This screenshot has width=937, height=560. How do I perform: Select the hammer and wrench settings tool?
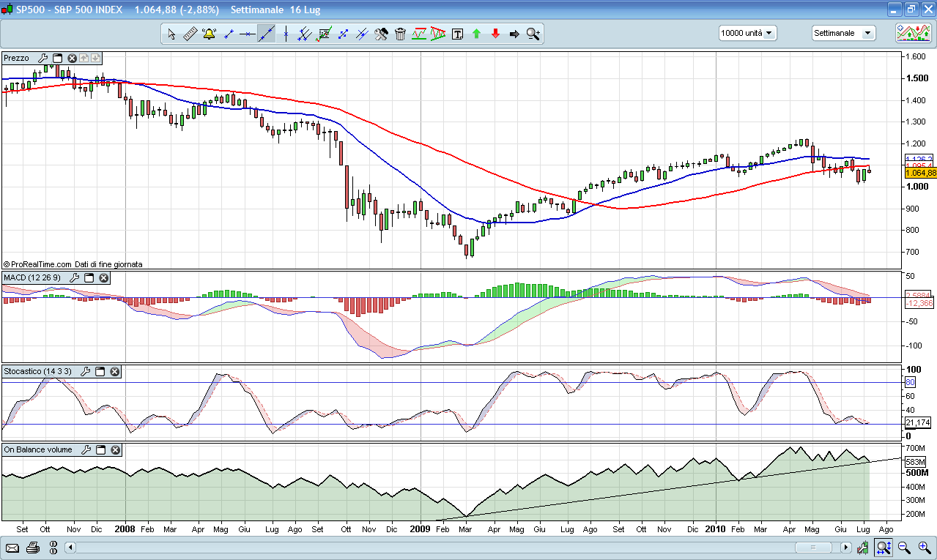[x=381, y=34]
